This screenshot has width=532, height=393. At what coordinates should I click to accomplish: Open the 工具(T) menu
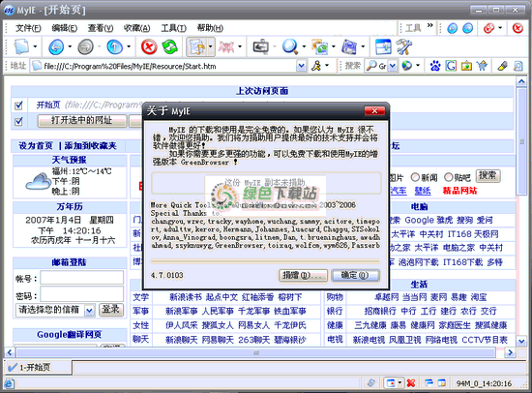pos(173,28)
